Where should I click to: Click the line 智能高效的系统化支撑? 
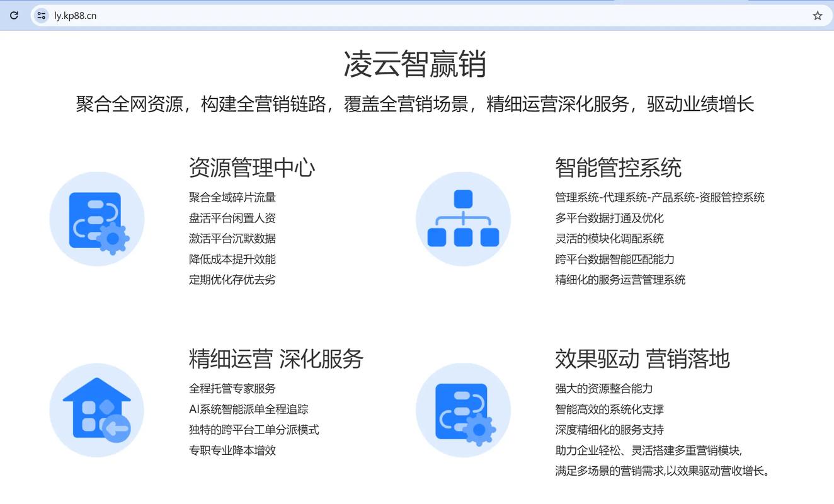click(x=610, y=409)
